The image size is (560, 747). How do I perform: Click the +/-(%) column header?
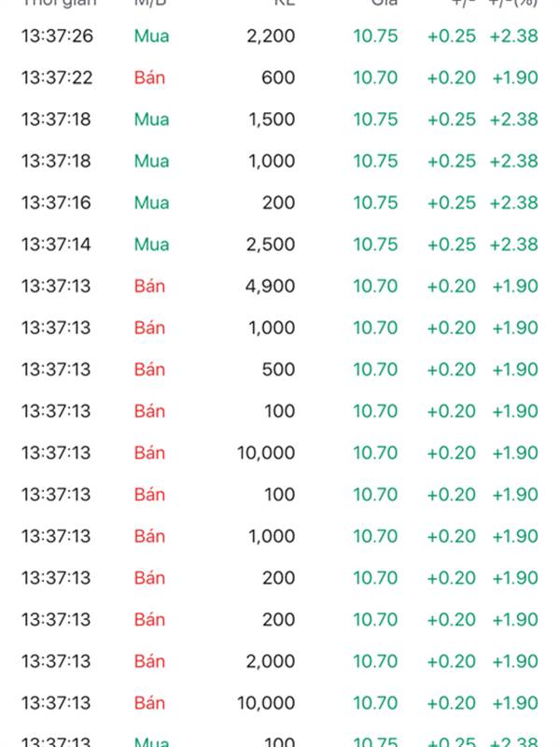pyautogui.click(x=513, y=3)
